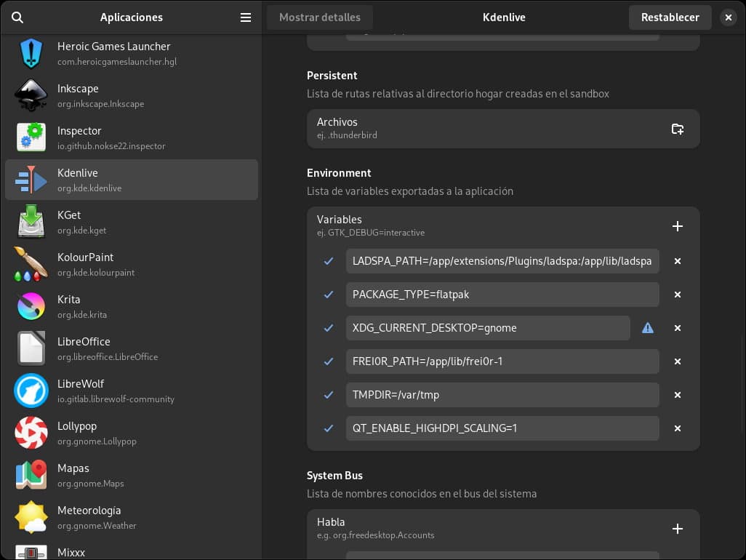Toggle checkmark for PACKAGE_TYPE variable
The image size is (746, 560).
coord(328,295)
